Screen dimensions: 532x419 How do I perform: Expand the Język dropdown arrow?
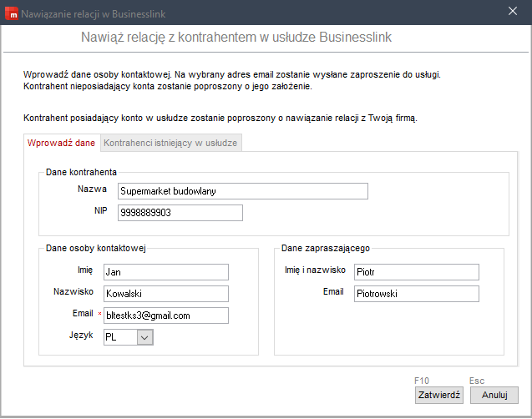click(144, 338)
